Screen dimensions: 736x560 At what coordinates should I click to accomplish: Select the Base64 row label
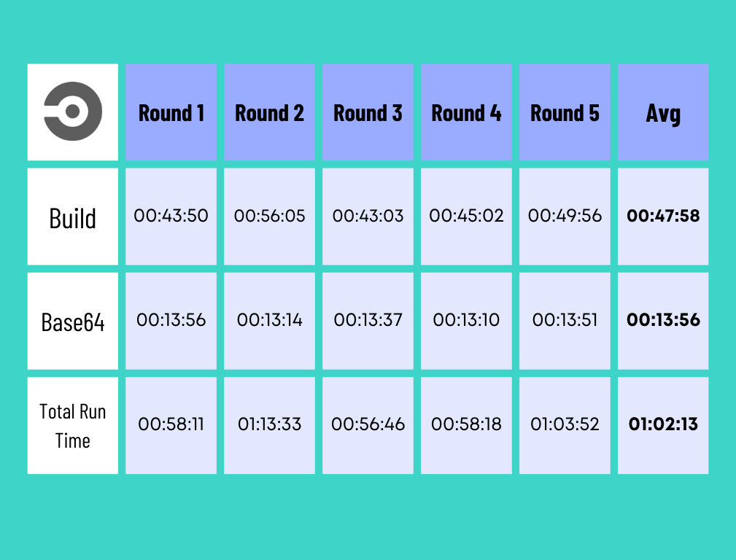tap(73, 322)
